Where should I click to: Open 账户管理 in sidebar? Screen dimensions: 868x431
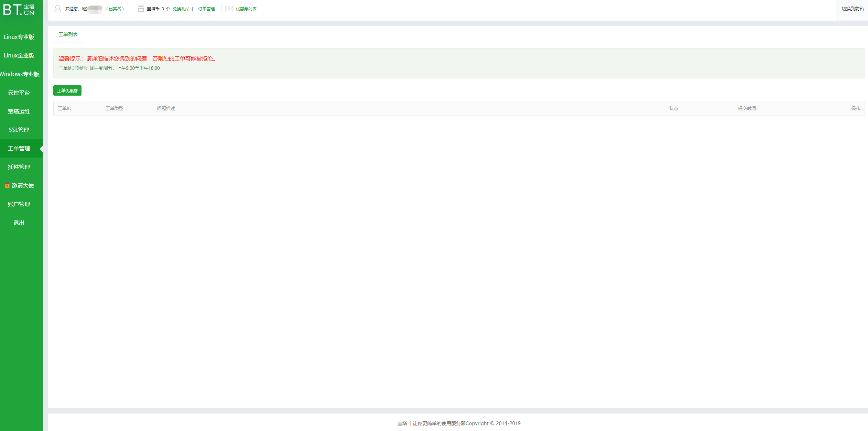click(x=19, y=204)
